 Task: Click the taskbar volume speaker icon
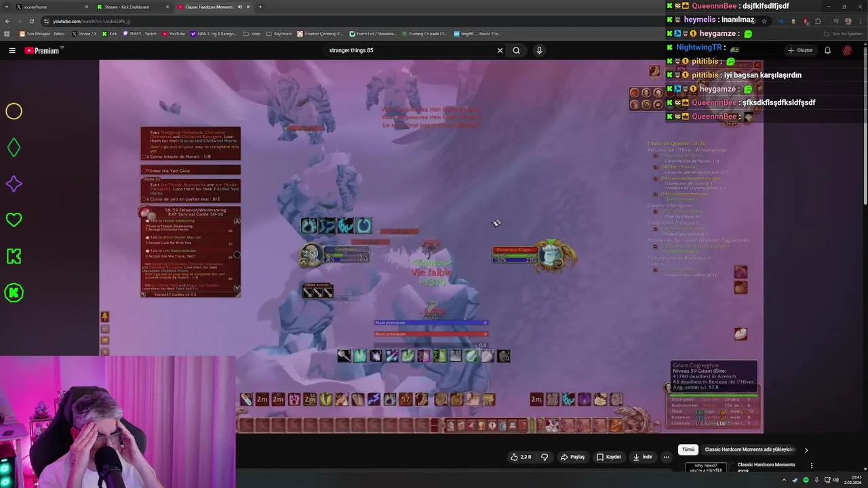tap(836, 480)
